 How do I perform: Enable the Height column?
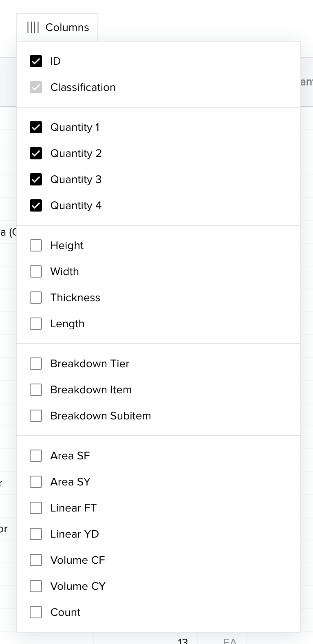[x=36, y=245]
